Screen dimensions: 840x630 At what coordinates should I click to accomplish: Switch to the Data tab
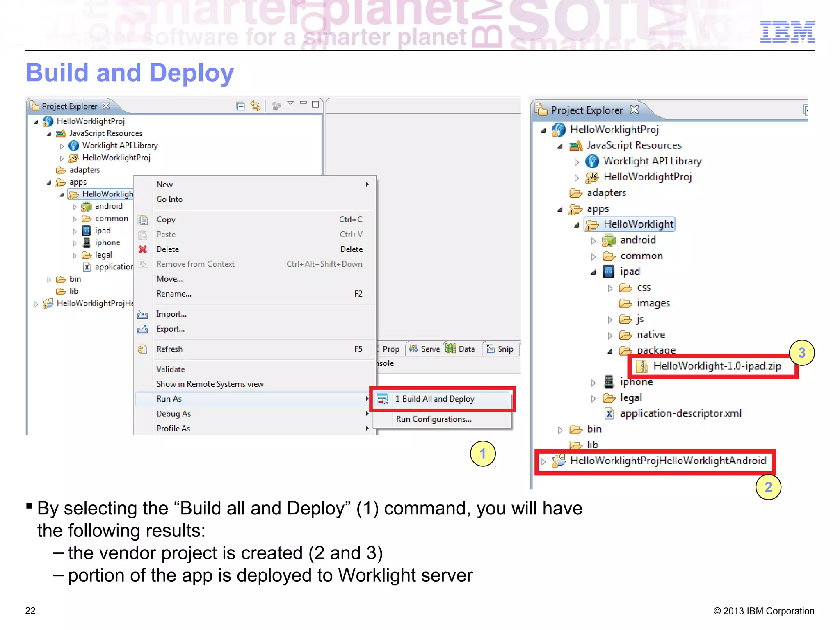click(461, 349)
